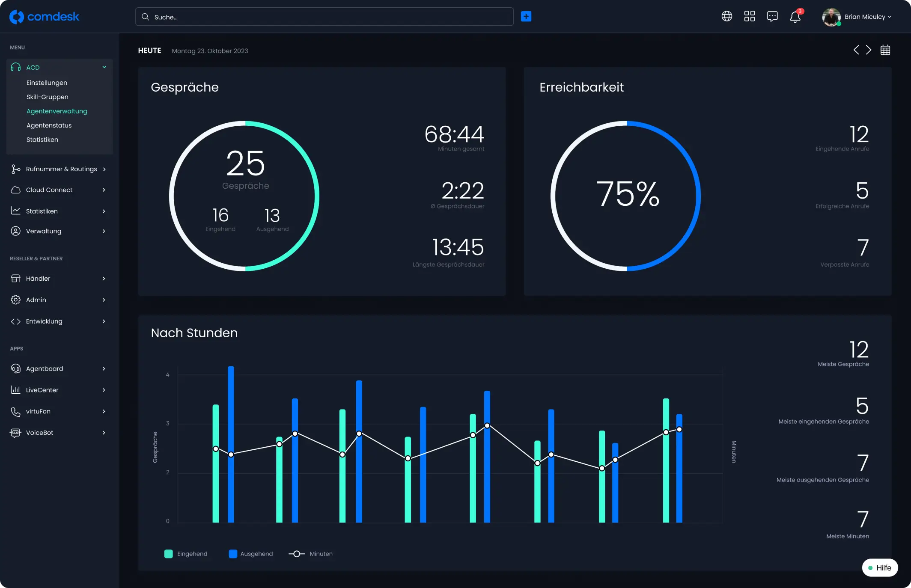Click the LiveCenter bars icon
This screenshot has width=911, height=588.
[16, 390]
